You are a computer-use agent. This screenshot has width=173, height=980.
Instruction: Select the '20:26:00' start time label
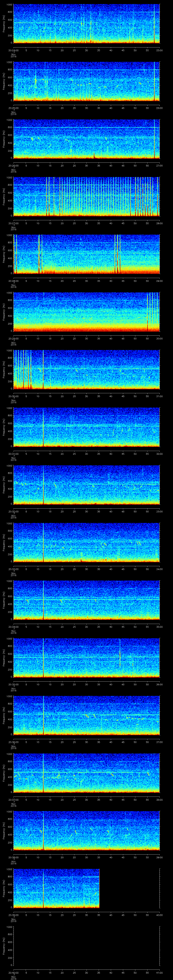[x=13, y=166]
